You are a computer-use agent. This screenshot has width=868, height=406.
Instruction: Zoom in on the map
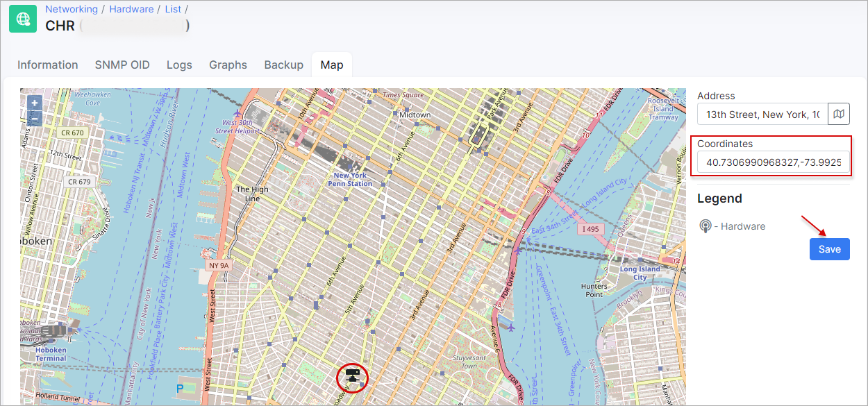coord(35,103)
